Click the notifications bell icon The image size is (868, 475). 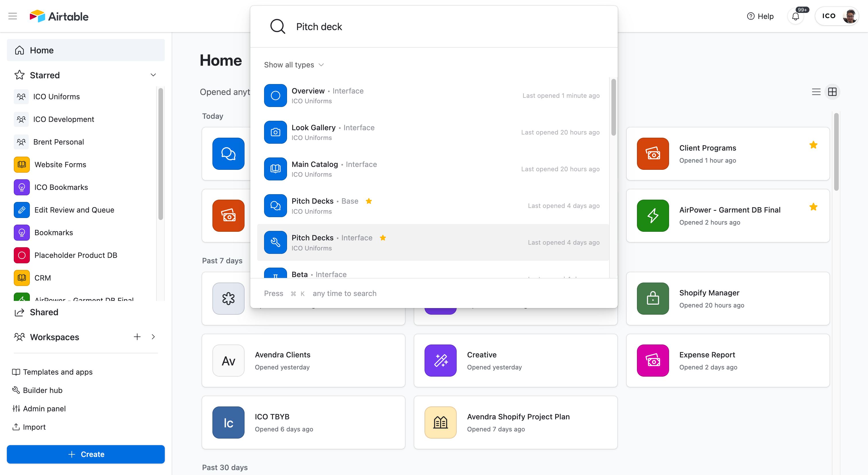tap(795, 16)
